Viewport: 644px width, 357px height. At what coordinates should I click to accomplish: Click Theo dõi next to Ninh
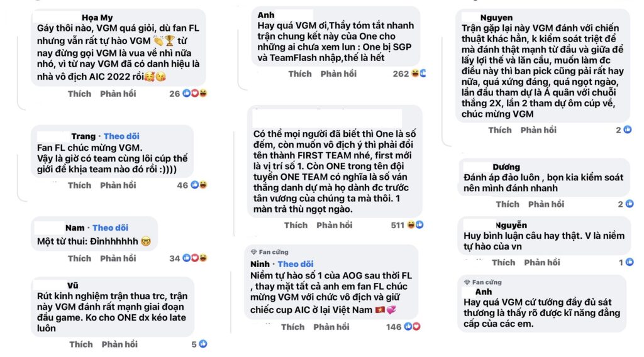(295, 264)
